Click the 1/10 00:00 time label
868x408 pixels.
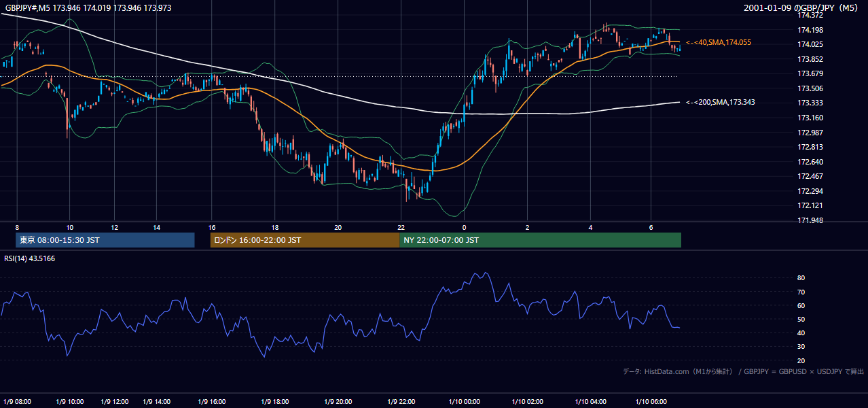(464, 401)
